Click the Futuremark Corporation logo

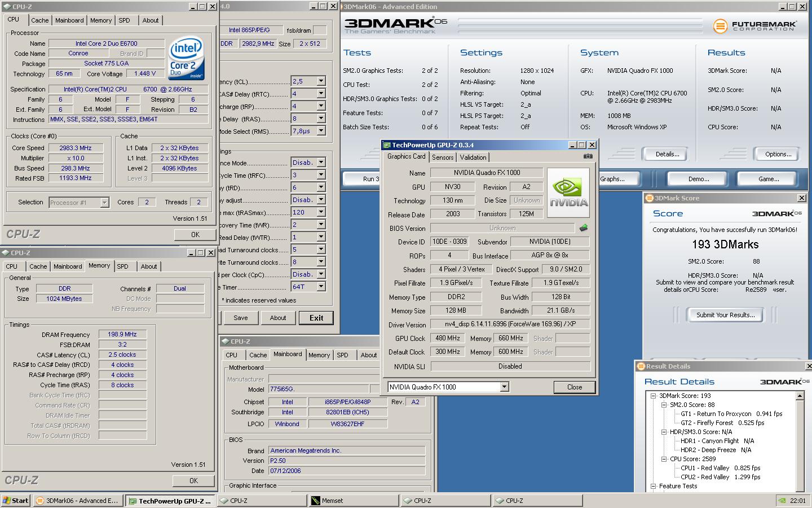tap(754, 26)
